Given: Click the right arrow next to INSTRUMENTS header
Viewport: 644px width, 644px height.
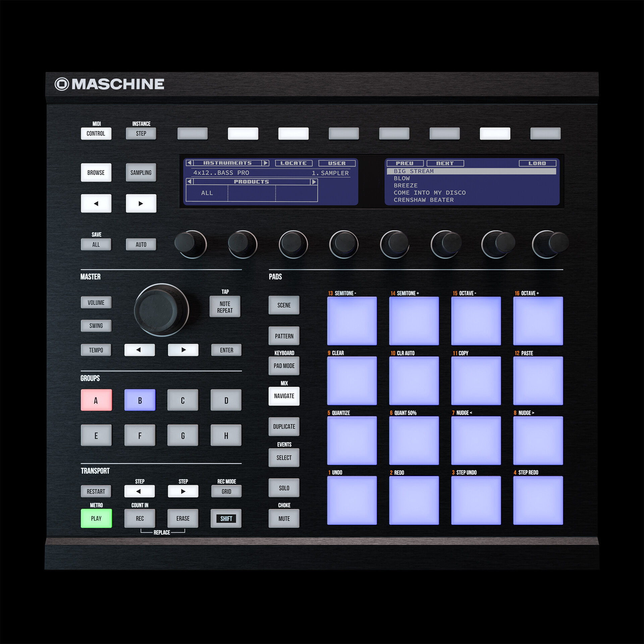Looking at the screenshot, I should (x=265, y=163).
